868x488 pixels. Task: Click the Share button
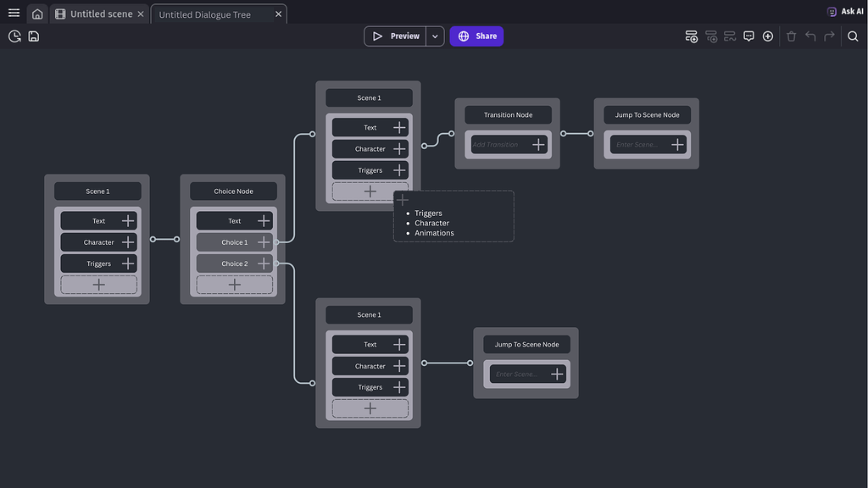476,36
